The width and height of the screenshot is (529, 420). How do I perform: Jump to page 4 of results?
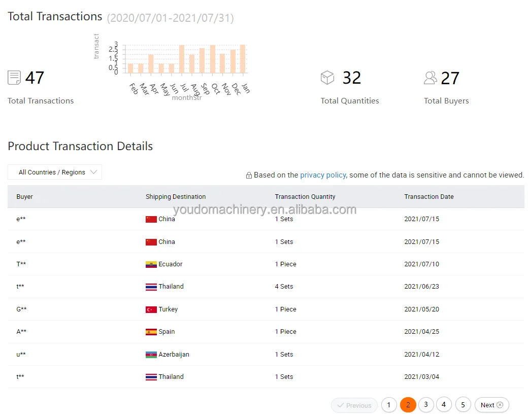tap(444, 404)
